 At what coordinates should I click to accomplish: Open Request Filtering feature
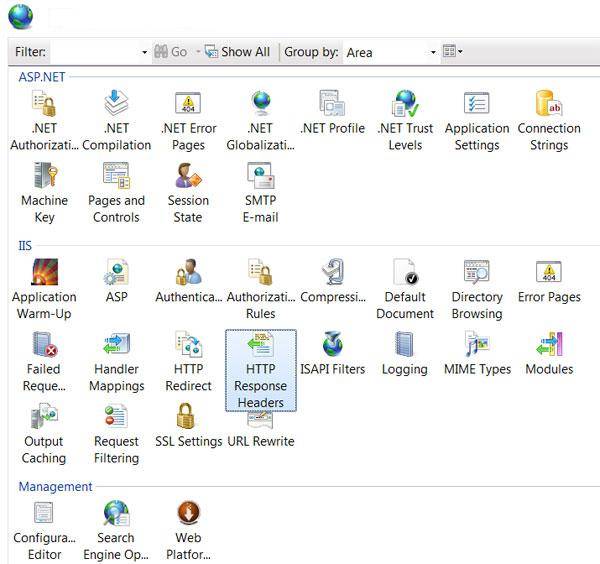pos(116,434)
